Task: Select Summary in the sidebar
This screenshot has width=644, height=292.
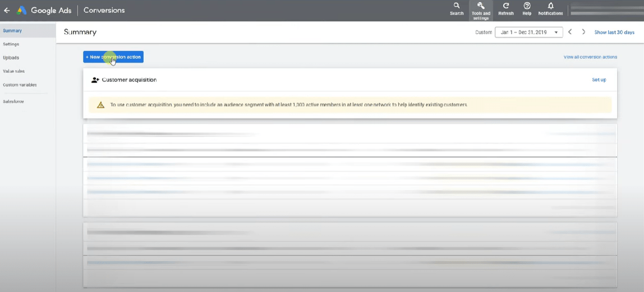Action: tap(12, 31)
